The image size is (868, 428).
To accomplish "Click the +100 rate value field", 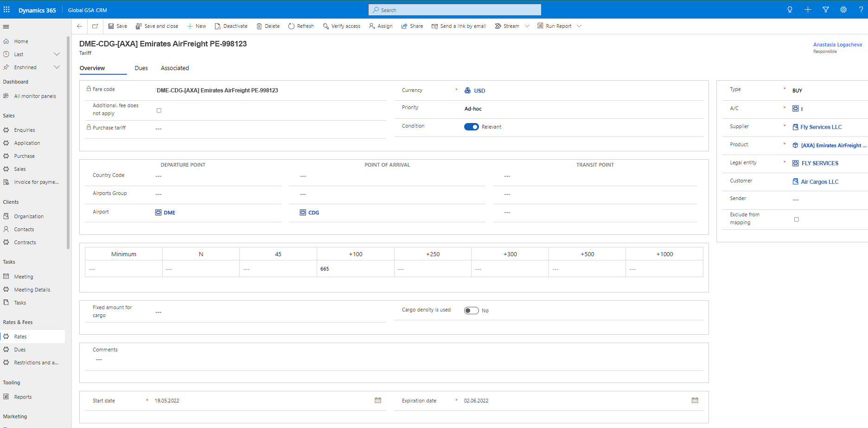I will (x=355, y=269).
